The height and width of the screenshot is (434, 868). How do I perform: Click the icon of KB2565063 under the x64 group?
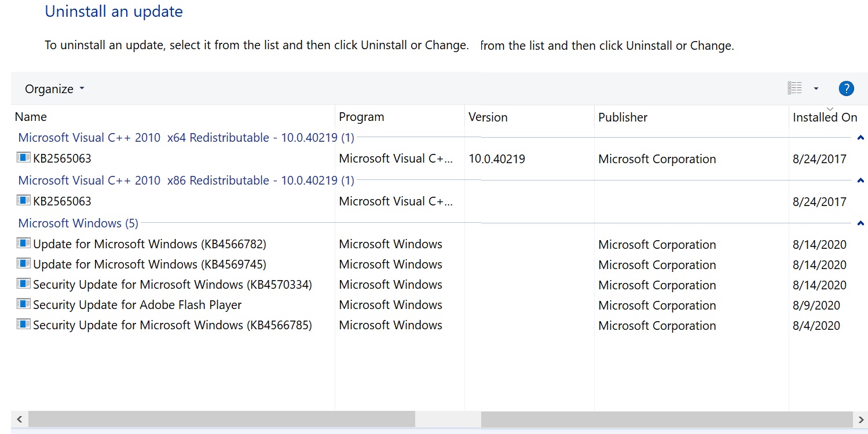[23, 157]
